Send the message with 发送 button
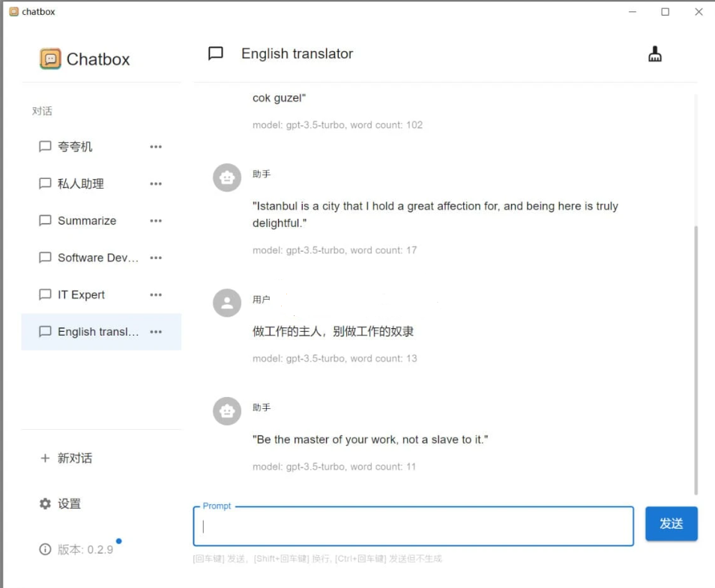Image resolution: width=715 pixels, height=588 pixels. pos(672,524)
